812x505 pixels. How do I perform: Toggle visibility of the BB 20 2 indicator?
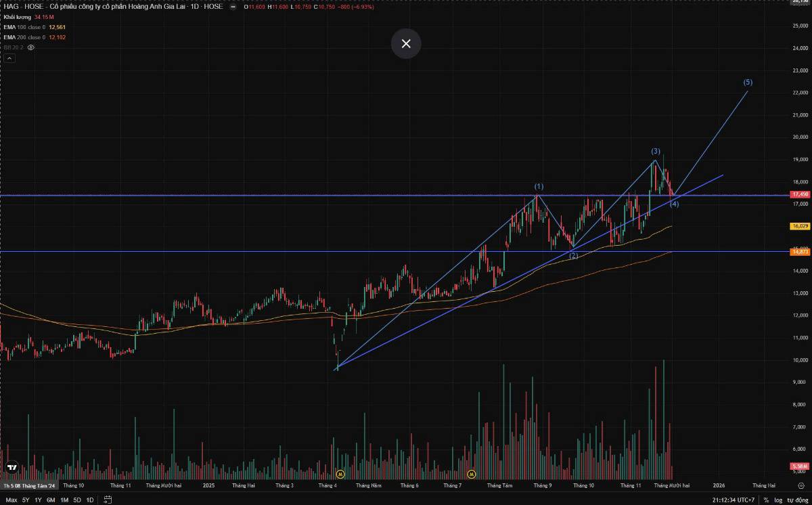click(31, 47)
